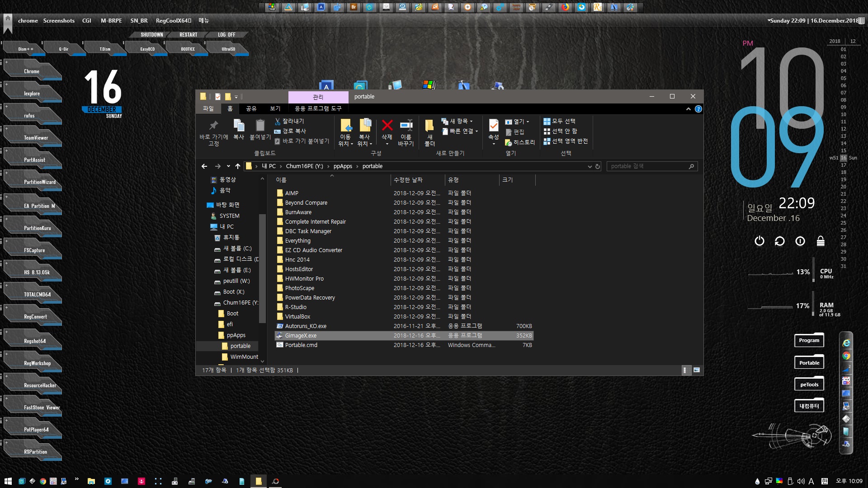The height and width of the screenshot is (488, 868).
Task: Expand the Open dropdown arrow
Action: coord(528,122)
